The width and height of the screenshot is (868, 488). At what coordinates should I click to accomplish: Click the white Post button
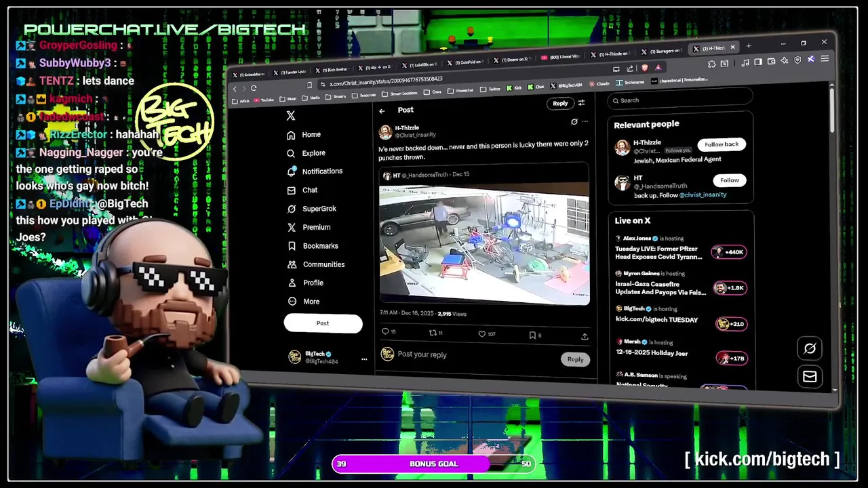click(323, 323)
